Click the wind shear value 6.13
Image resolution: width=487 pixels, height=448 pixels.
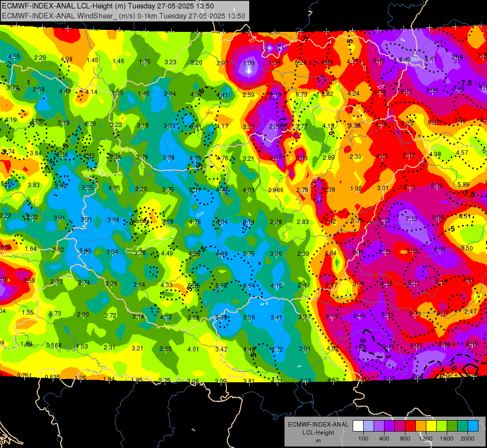coord(332,317)
